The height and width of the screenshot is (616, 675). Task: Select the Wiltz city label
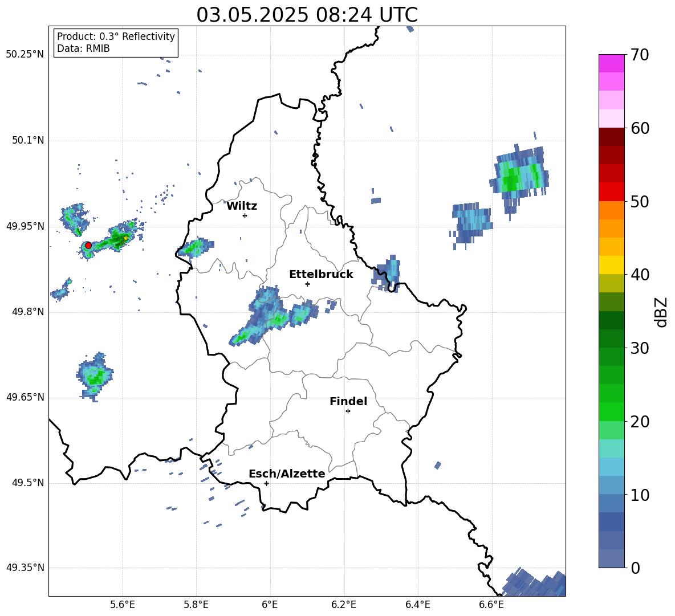coord(242,206)
